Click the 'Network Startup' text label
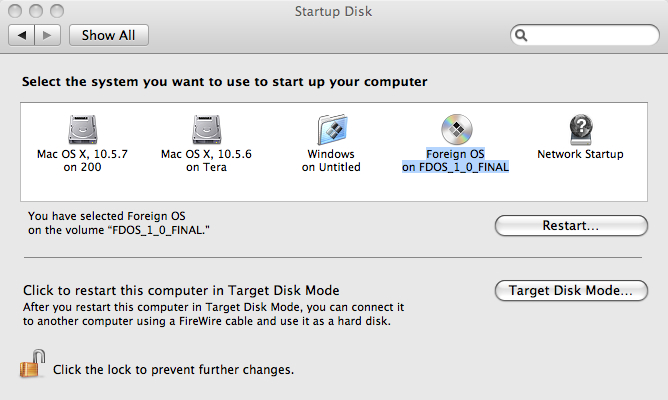The height and width of the screenshot is (400, 668). (580, 154)
